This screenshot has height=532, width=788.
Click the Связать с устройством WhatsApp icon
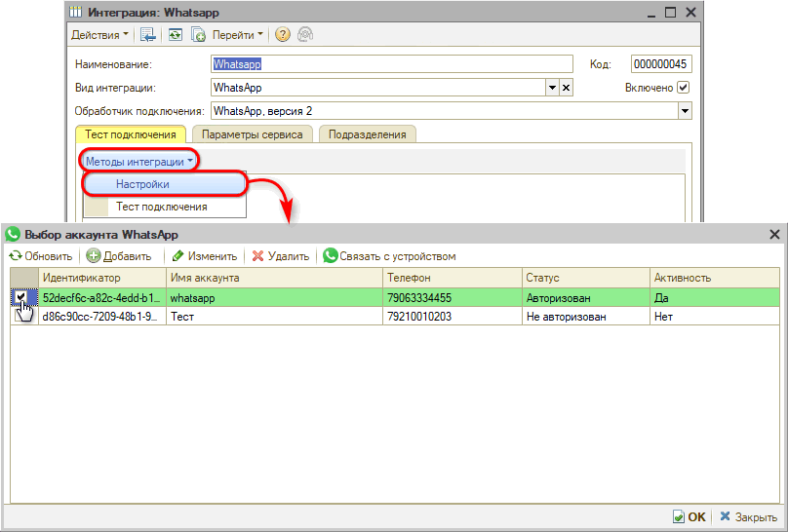click(331, 256)
